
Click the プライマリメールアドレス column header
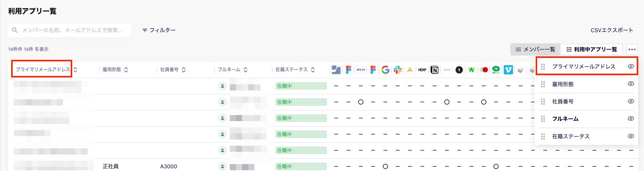(x=43, y=70)
